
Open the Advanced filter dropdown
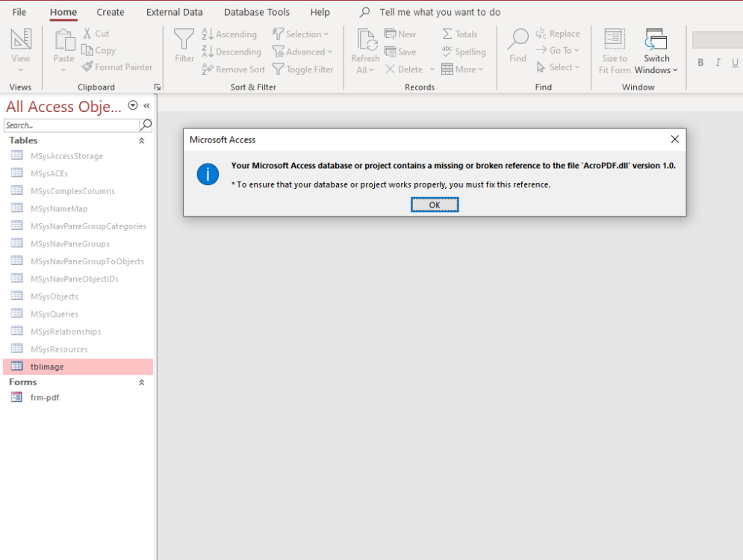(302, 52)
